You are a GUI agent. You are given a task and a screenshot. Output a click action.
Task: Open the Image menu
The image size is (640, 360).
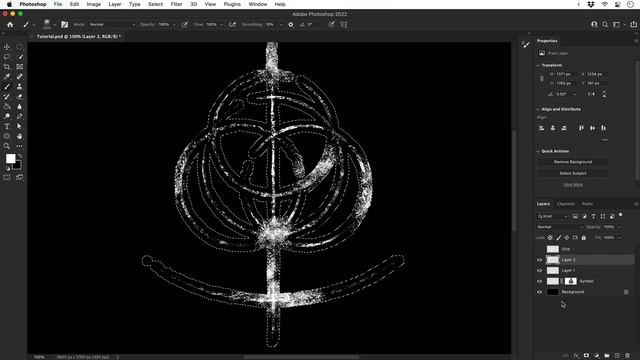(x=93, y=4)
